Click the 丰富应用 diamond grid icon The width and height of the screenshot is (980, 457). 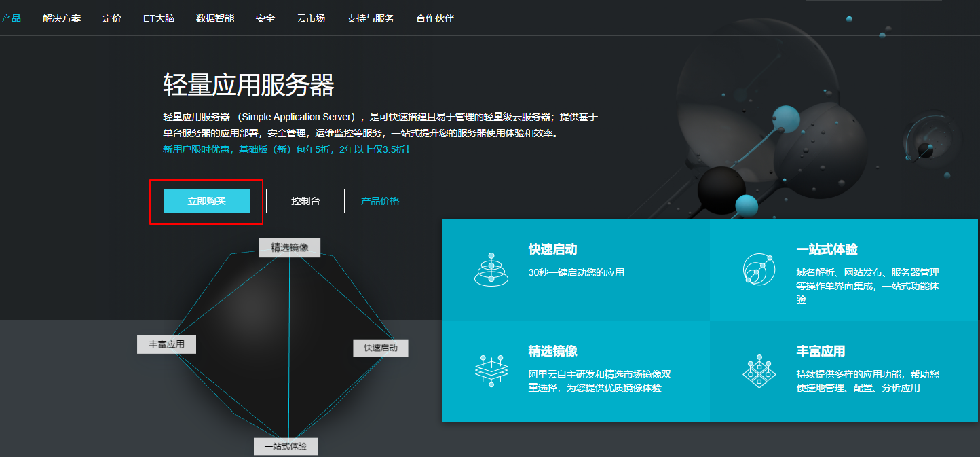pos(759,371)
